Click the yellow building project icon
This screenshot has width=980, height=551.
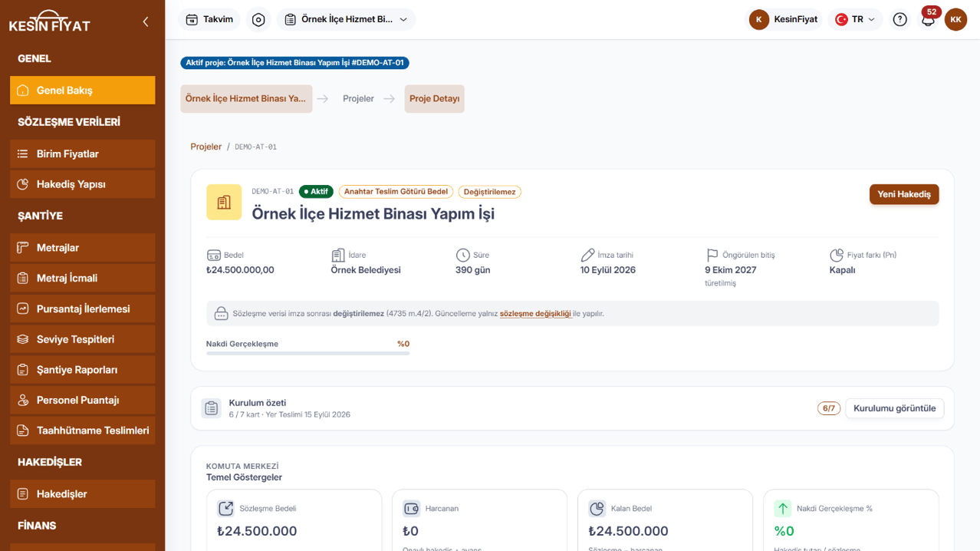pyautogui.click(x=224, y=202)
